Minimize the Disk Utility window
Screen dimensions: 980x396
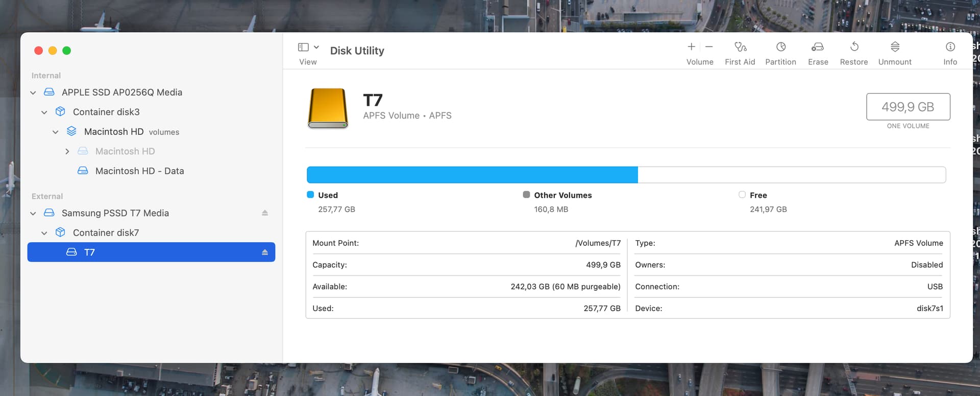pyautogui.click(x=53, y=51)
